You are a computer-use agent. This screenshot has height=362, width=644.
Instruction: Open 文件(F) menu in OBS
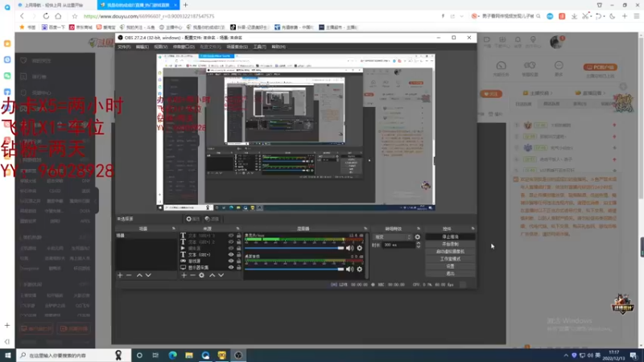pos(124,47)
